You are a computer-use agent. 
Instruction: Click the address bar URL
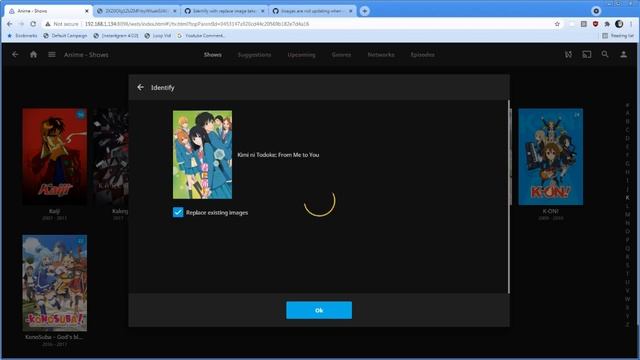click(x=197, y=24)
